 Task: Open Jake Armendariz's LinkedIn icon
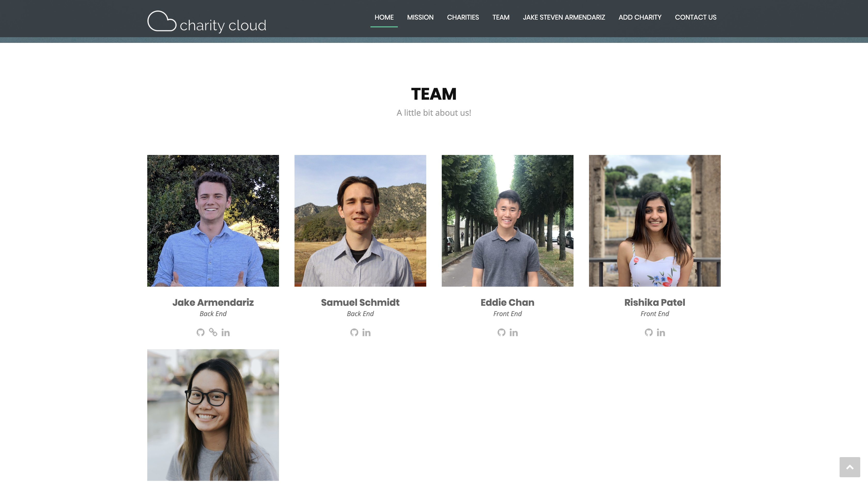click(x=226, y=333)
